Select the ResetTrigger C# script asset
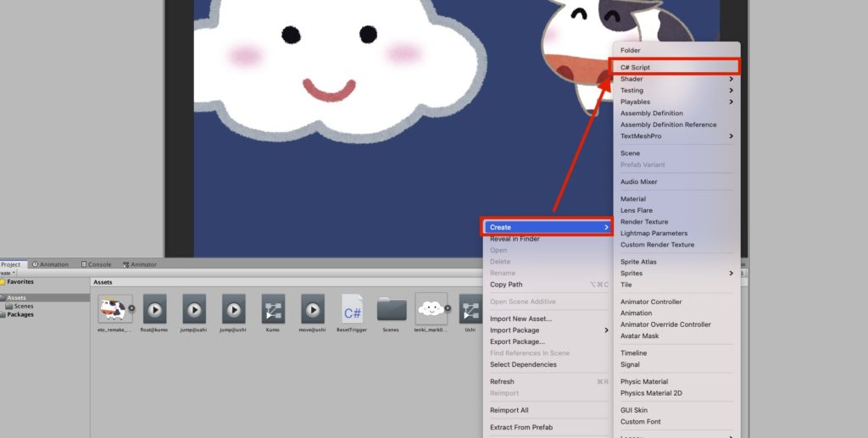The width and height of the screenshot is (868, 438). click(352, 308)
